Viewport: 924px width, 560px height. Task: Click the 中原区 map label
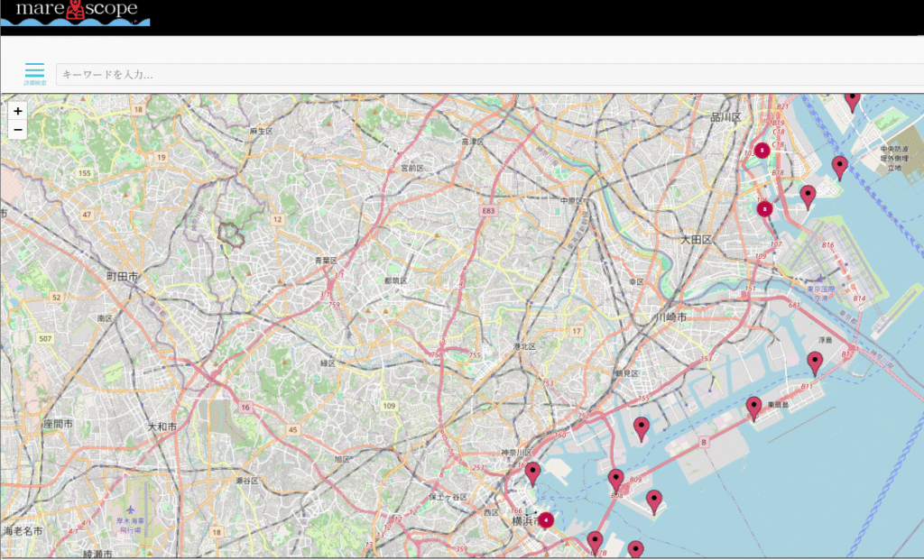coord(571,201)
